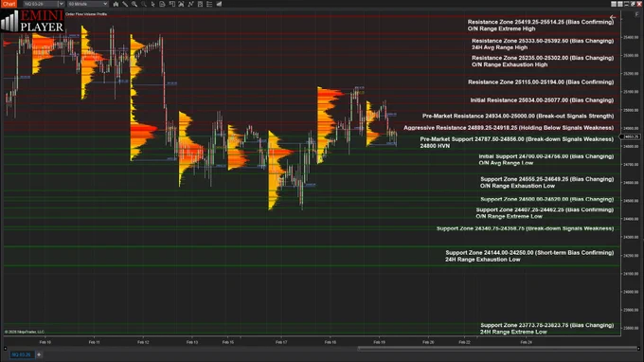Click 'Initial Support 24700.00-24756.00' label
This screenshot has width=644, height=362.
click(x=546, y=156)
